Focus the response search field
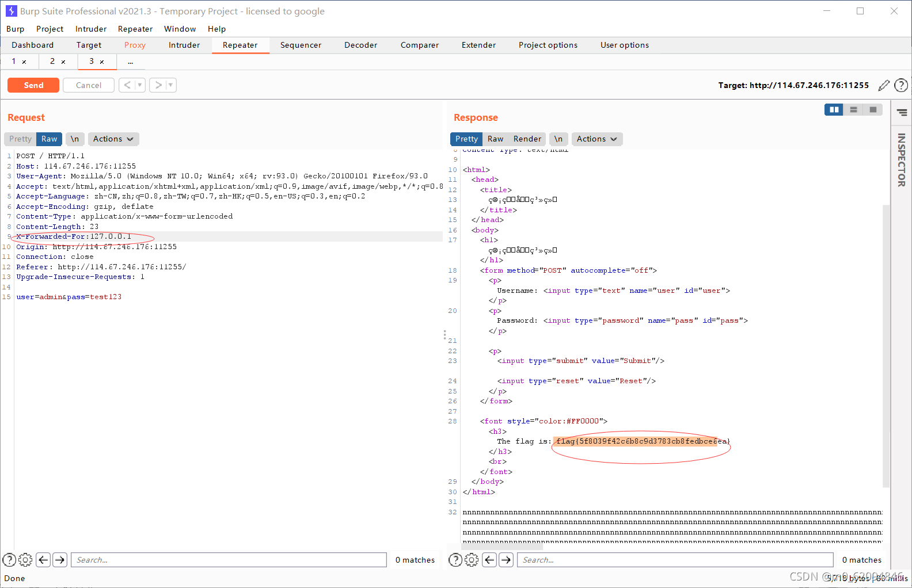The width and height of the screenshot is (912, 588). 675,560
